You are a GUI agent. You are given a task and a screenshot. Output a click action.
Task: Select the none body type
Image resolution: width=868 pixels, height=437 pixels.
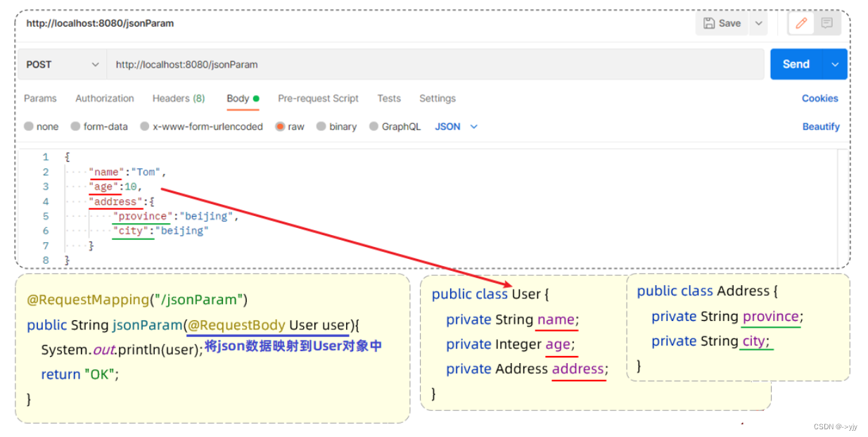pyautogui.click(x=42, y=127)
